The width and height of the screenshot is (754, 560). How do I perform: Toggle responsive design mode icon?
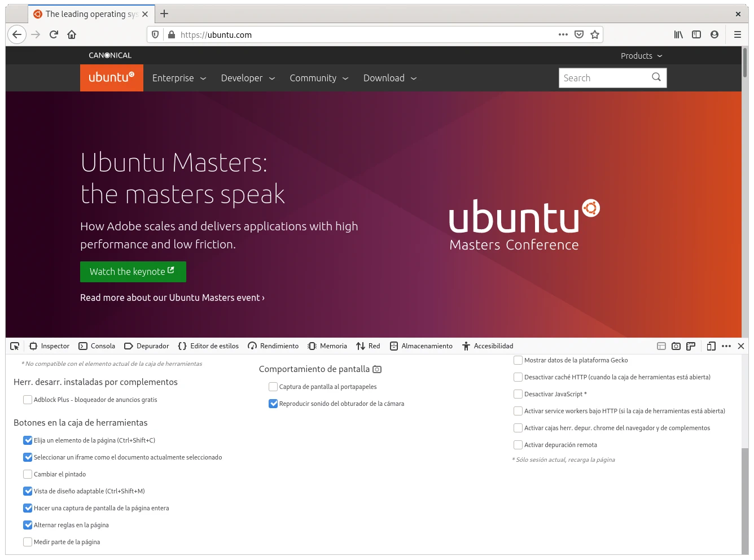pos(711,346)
